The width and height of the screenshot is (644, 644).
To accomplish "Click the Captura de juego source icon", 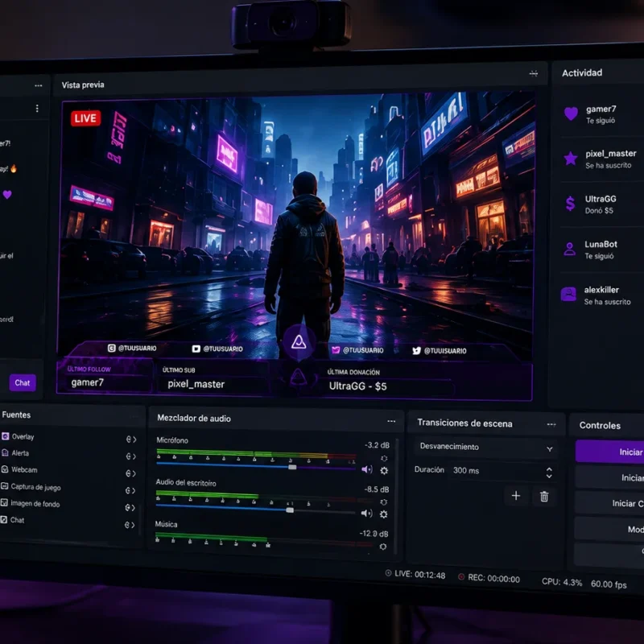I will (x=4, y=486).
